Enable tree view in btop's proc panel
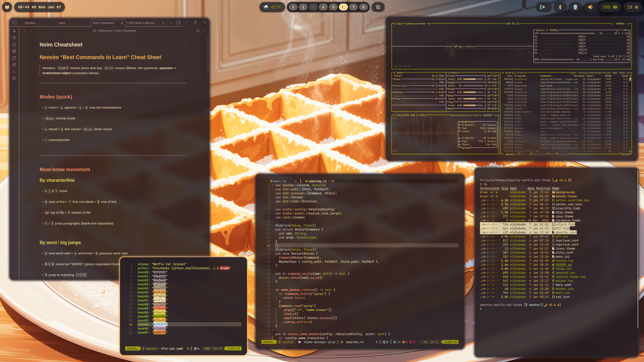 [x=604, y=73]
